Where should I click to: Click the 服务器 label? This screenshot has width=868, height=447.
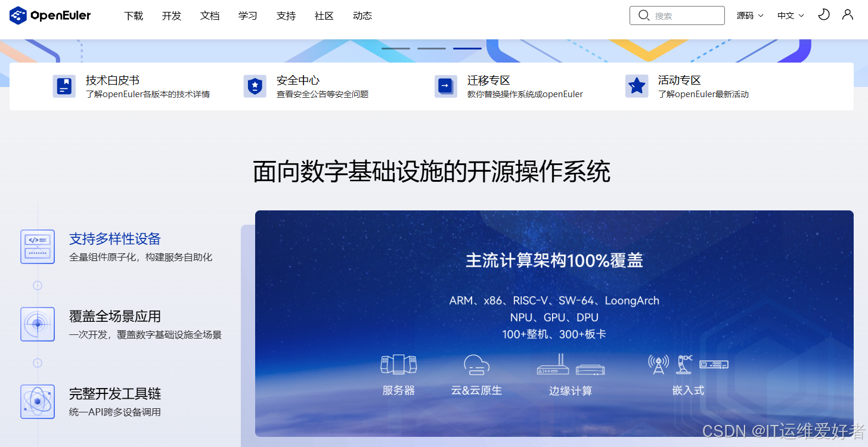pyautogui.click(x=399, y=391)
